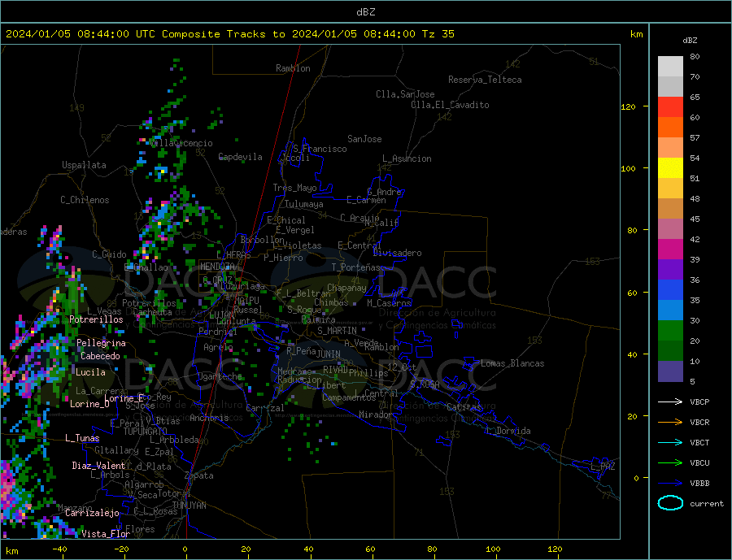Click the dBZ heading above color scale
This screenshot has height=560, width=732.
[690, 41]
